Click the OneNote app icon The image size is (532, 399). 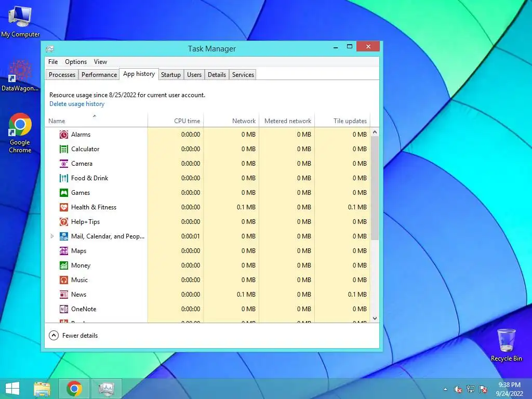click(64, 310)
